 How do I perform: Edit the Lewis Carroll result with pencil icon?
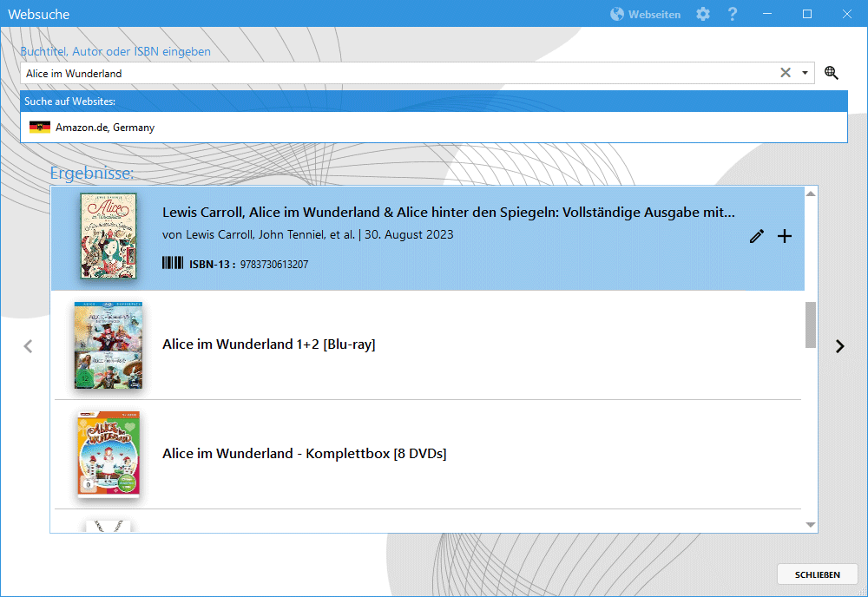pyautogui.click(x=757, y=236)
